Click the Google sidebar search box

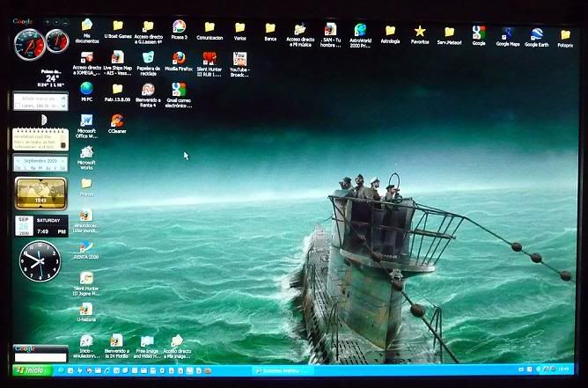click(40, 357)
